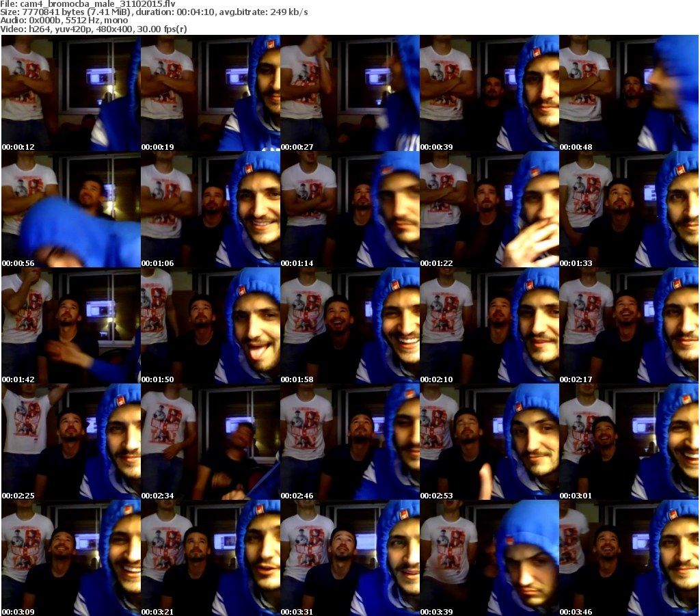Select the thumbnail frame stamped 00:00:48

click(629, 93)
